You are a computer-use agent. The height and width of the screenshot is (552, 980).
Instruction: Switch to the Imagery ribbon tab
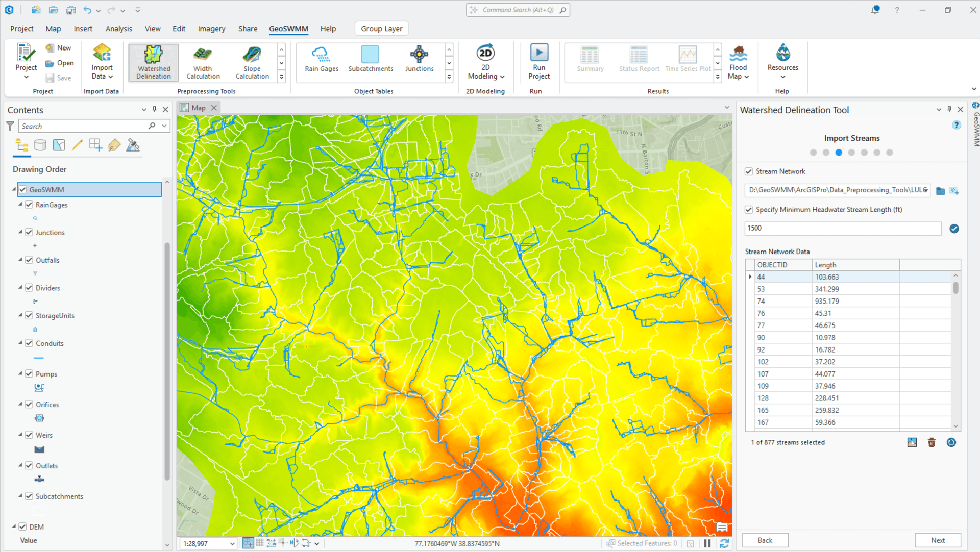point(211,29)
